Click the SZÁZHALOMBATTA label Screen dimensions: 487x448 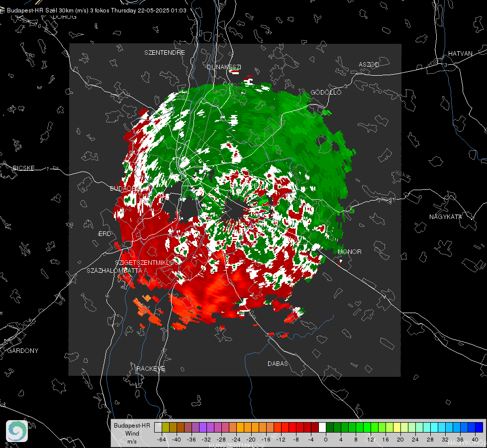point(114,271)
